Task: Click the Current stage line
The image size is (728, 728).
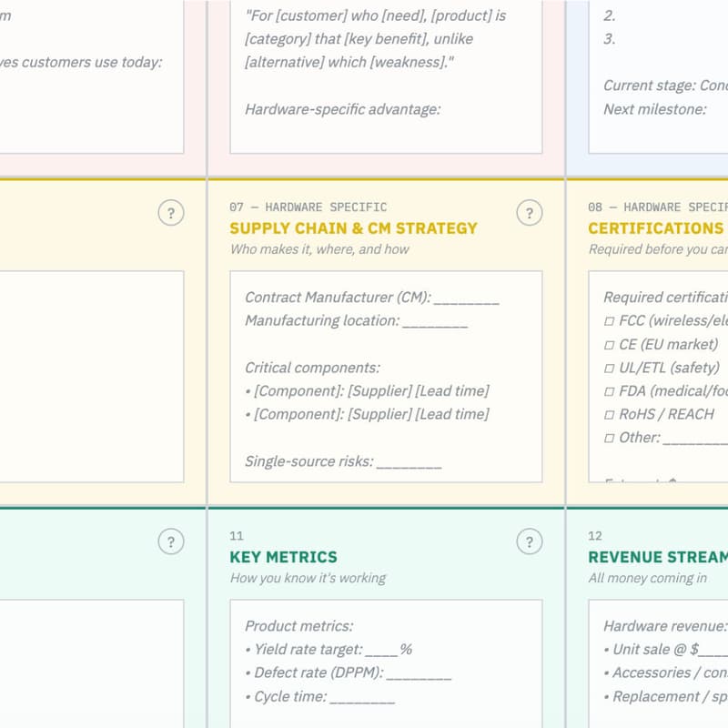Action: coord(665,86)
